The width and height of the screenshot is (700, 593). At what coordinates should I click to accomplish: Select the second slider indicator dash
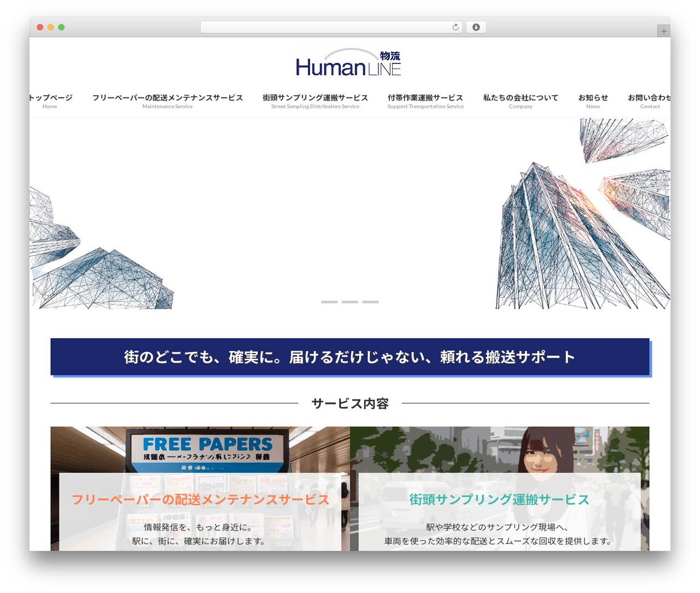pyautogui.click(x=350, y=302)
